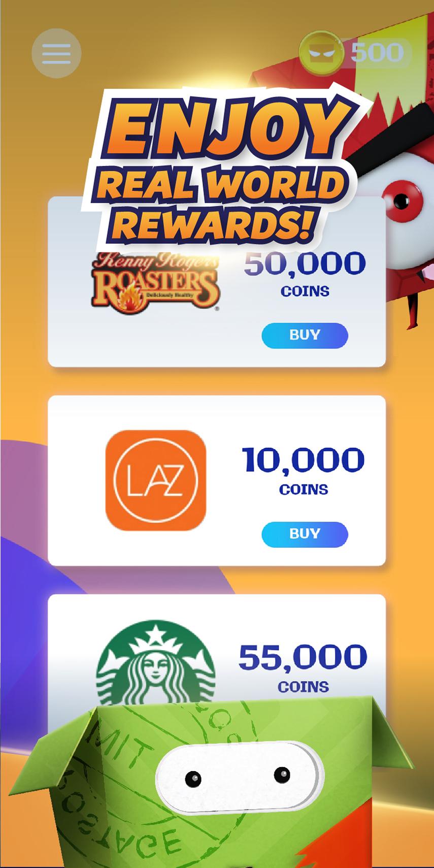Buy the Lazada reward

[x=305, y=534]
